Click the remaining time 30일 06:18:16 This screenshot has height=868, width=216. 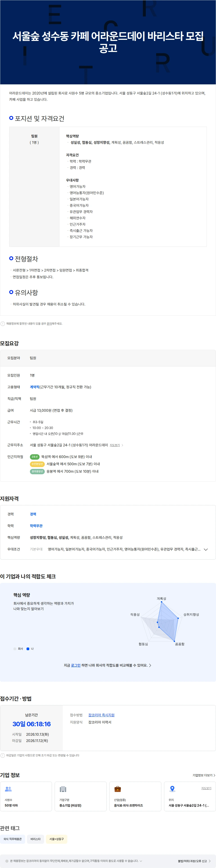coord(32,724)
